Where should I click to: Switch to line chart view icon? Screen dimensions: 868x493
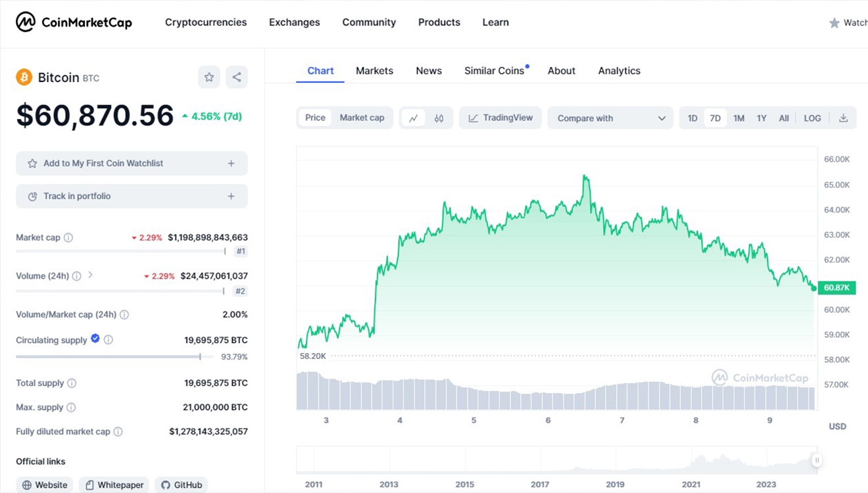coord(414,118)
